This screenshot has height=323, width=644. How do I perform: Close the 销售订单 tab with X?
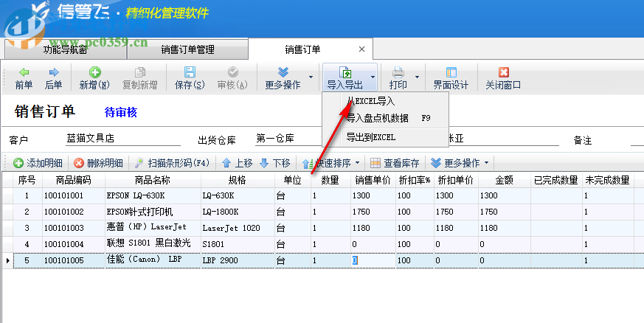362,49
